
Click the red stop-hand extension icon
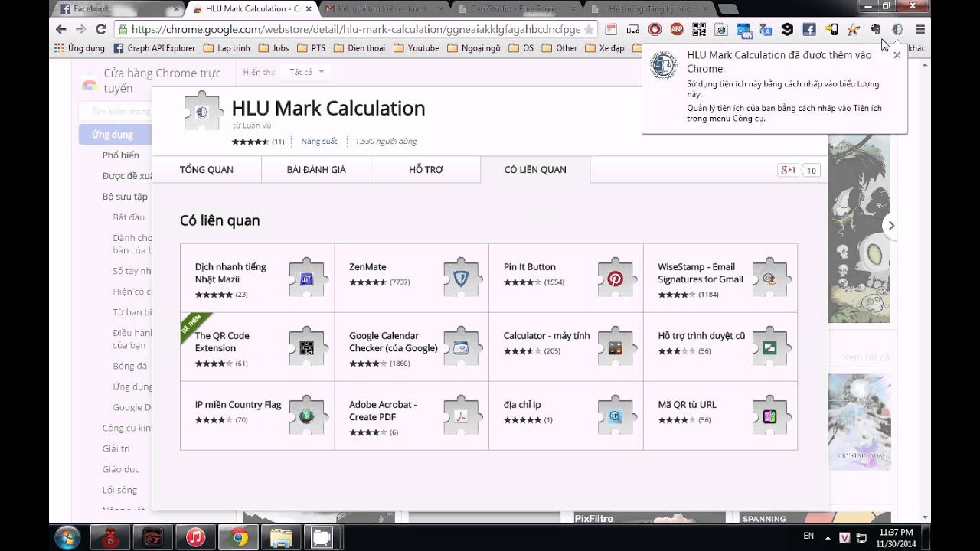click(655, 29)
